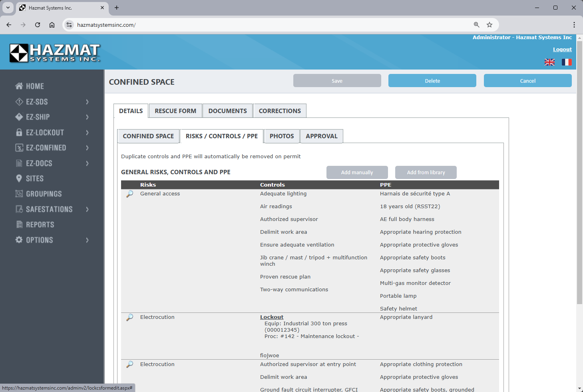This screenshot has width=583, height=392.
Task: Click the magnifier icon beside General access
Action: (130, 194)
